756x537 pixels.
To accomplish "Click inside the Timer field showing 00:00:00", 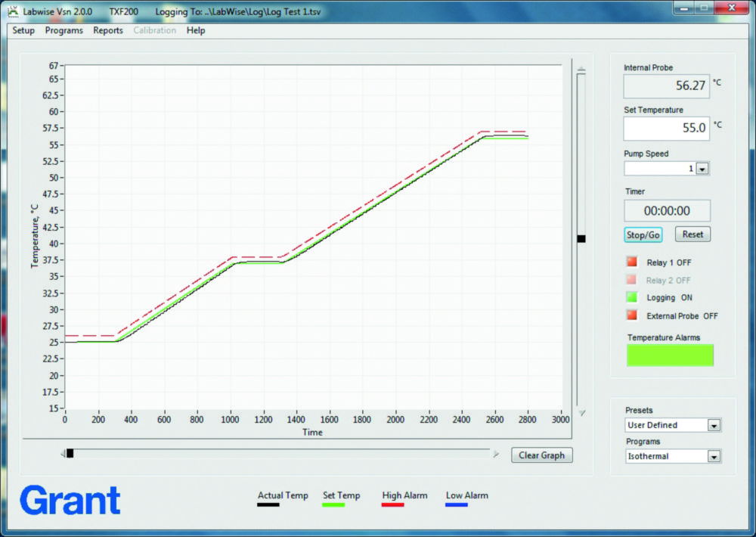I will (667, 210).
